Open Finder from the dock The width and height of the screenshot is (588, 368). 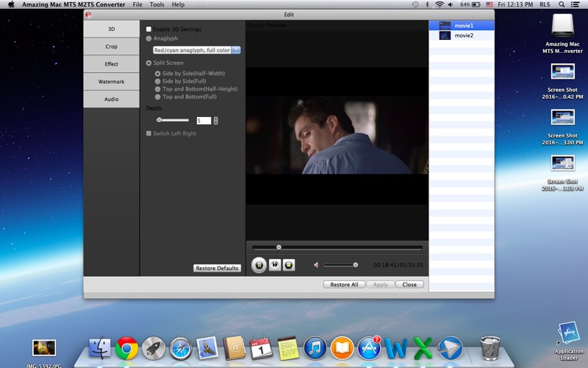pyautogui.click(x=100, y=348)
